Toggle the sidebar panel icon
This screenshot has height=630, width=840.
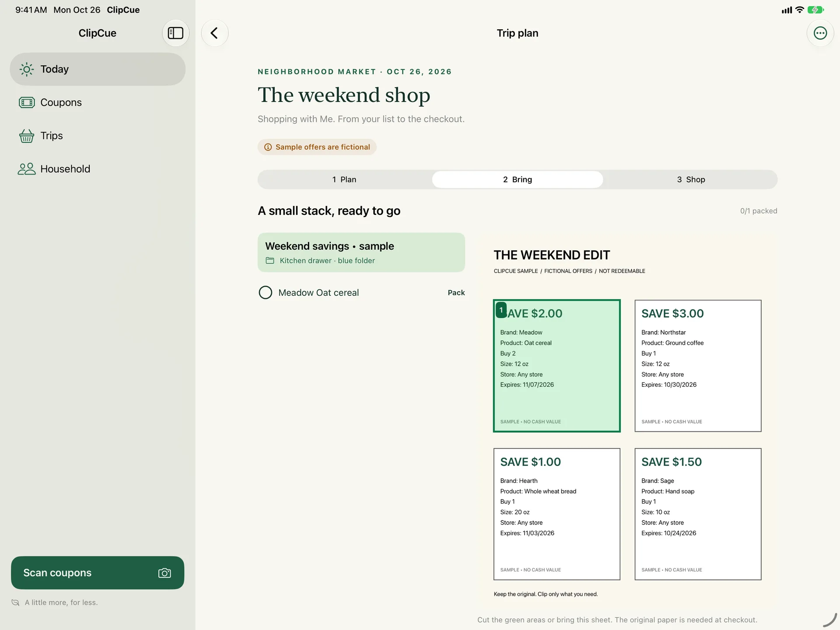pyautogui.click(x=175, y=33)
